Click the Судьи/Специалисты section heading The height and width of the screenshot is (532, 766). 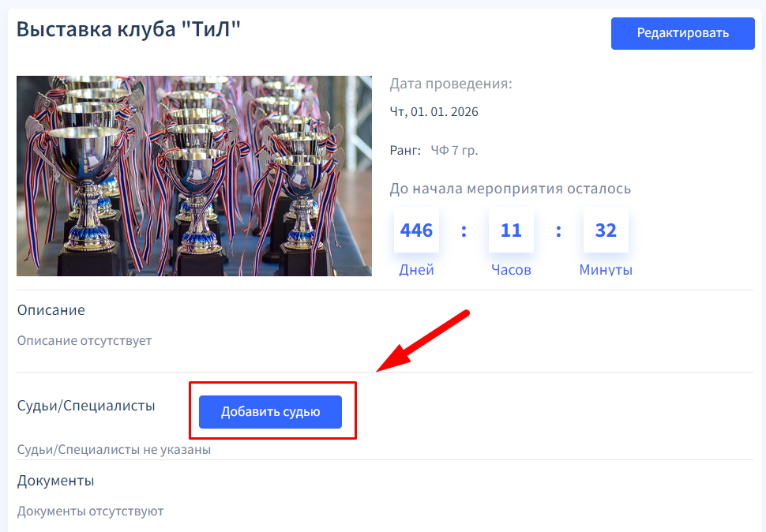pos(86,406)
